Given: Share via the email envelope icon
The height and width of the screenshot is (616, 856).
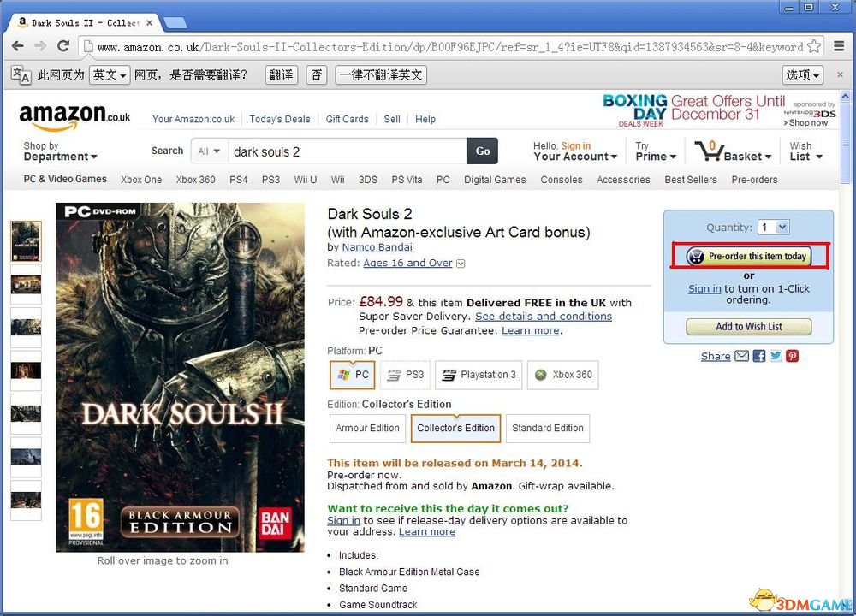Looking at the screenshot, I should (741, 356).
